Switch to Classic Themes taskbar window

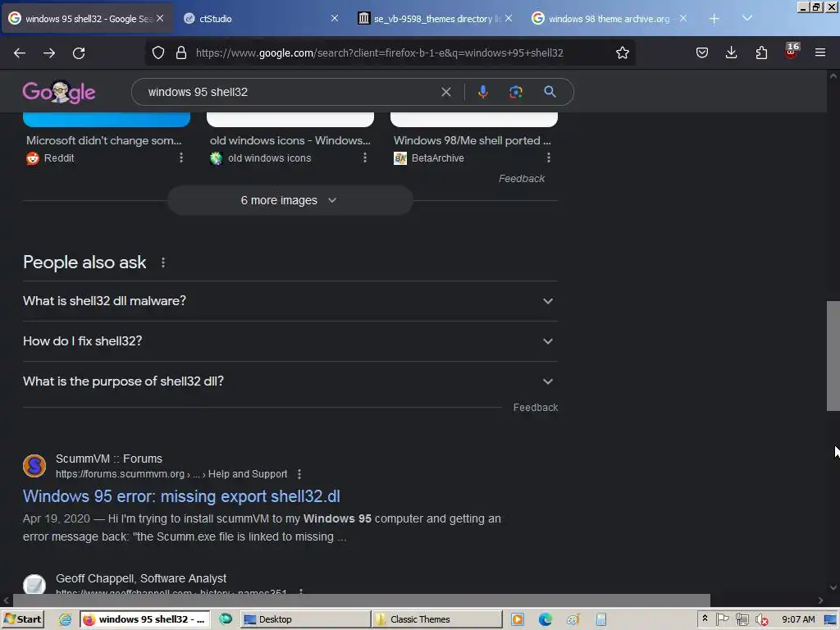(x=437, y=619)
